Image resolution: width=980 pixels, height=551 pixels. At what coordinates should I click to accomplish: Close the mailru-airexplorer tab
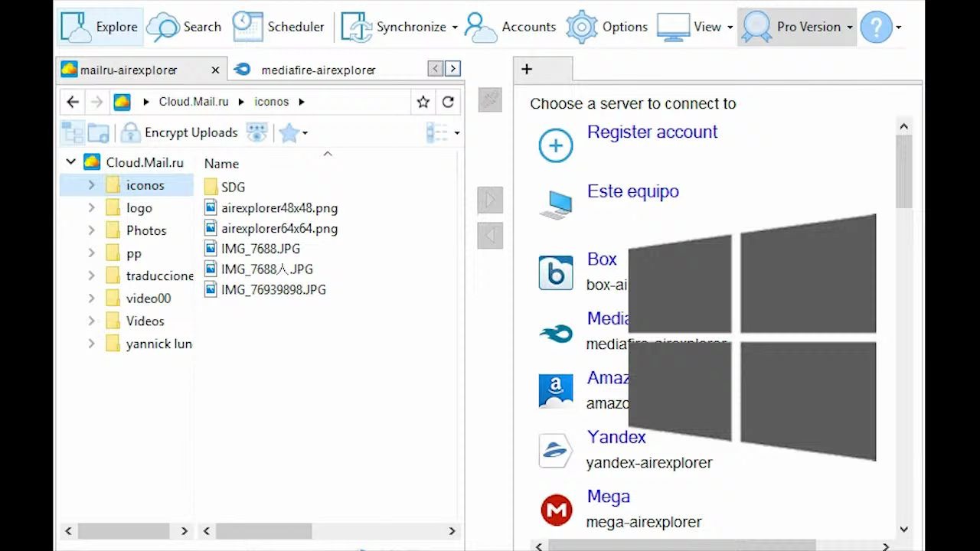(x=215, y=70)
